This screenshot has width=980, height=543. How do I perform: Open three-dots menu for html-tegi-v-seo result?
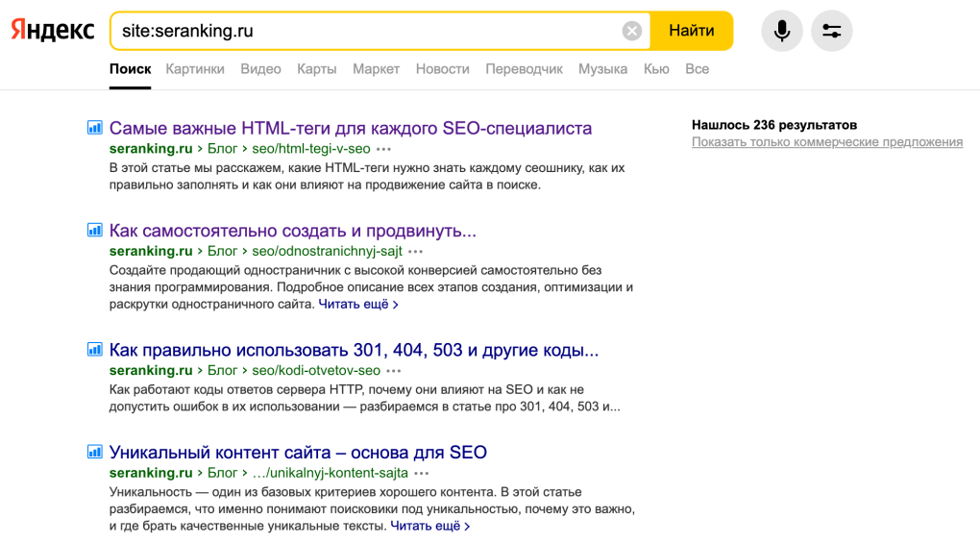384,150
